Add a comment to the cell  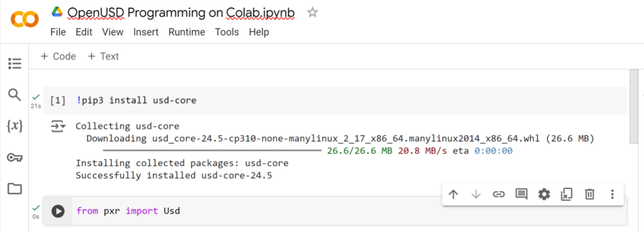(521, 194)
